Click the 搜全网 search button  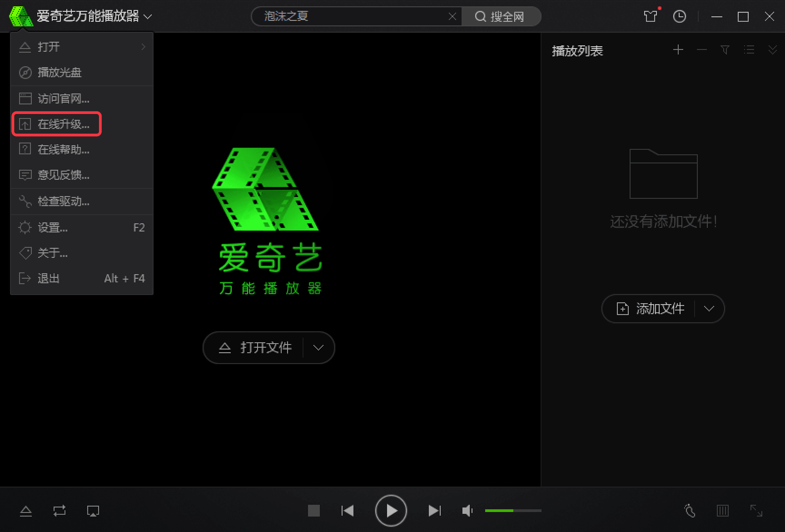501,16
